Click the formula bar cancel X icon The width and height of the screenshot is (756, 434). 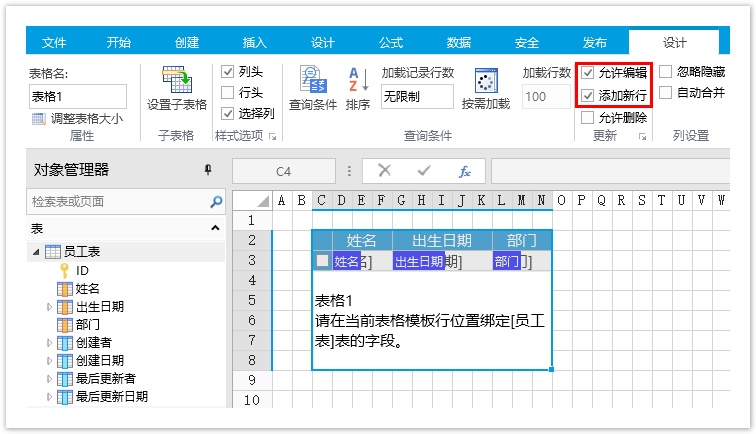click(384, 171)
